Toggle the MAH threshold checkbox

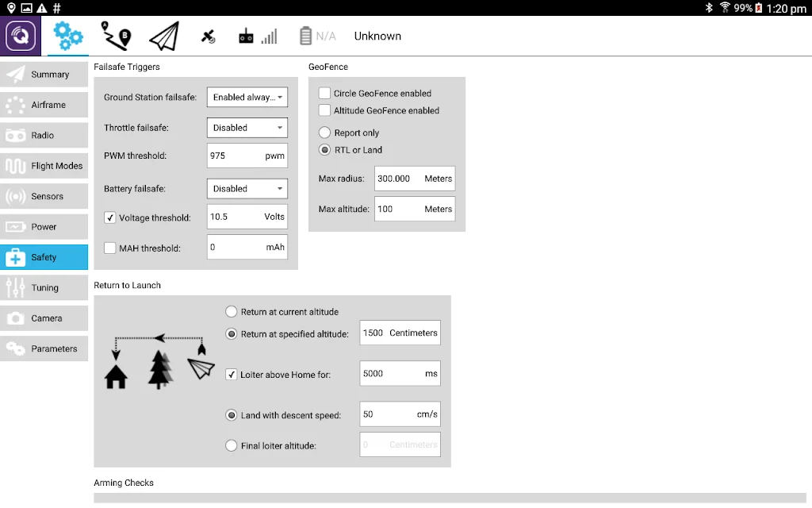109,248
